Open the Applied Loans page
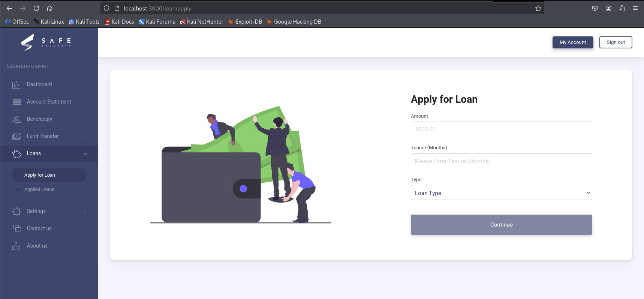This screenshot has width=644, height=299. [x=39, y=189]
